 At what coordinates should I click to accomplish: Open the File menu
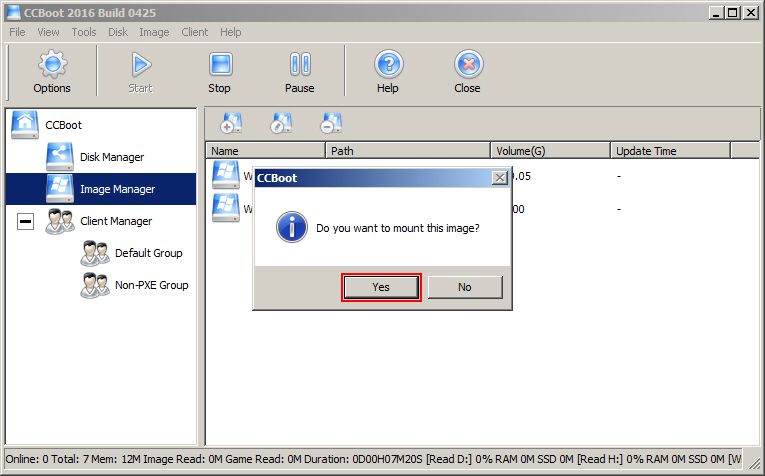(17, 32)
